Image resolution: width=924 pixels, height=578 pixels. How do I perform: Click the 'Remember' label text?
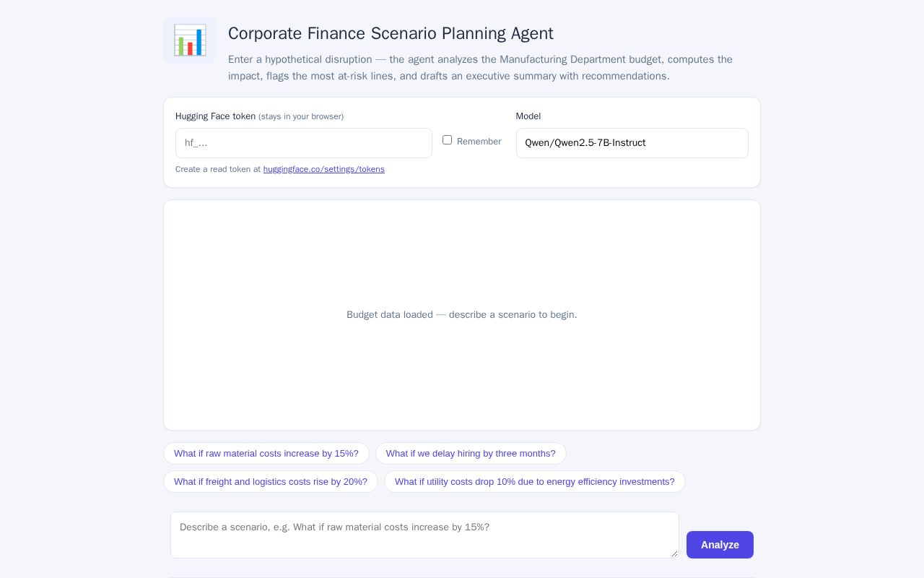click(479, 142)
